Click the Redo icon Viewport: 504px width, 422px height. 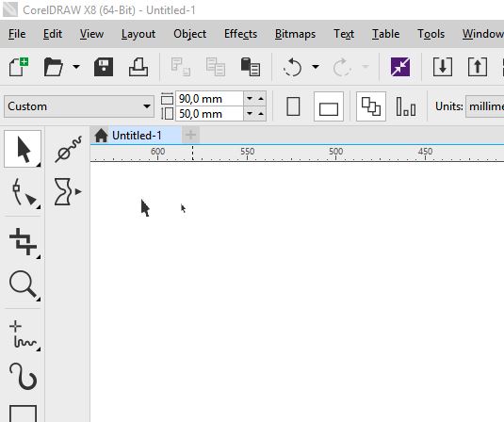pos(342,67)
